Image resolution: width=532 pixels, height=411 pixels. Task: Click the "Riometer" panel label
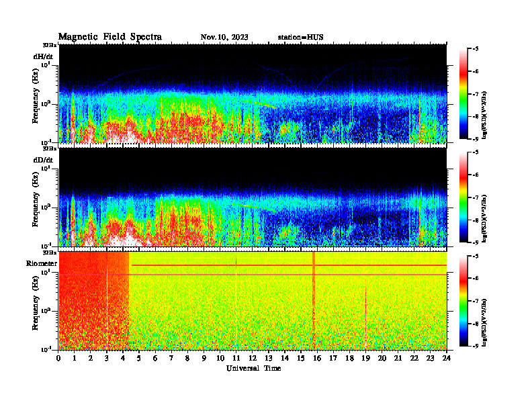click(x=42, y=263)
